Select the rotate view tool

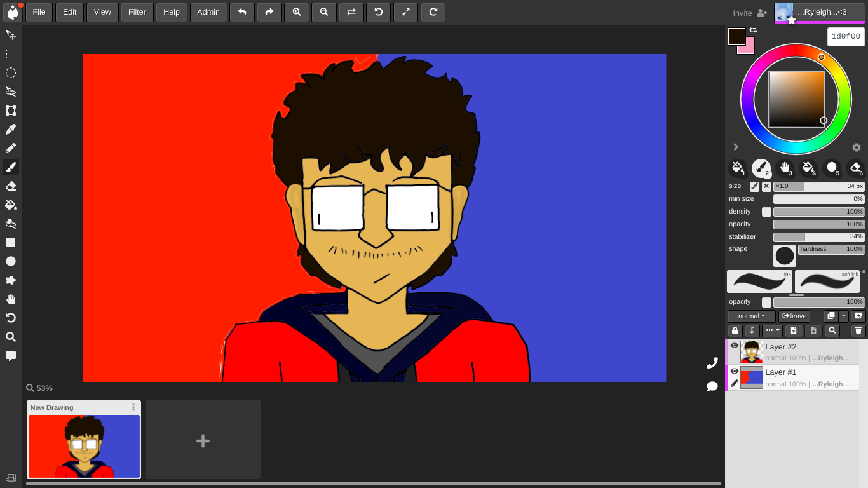click(11, 318)
